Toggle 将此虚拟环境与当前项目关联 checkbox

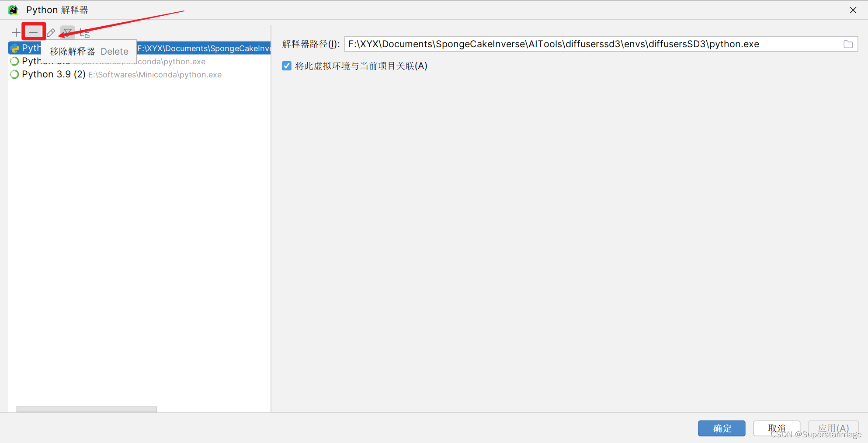[x=287, y=66]
